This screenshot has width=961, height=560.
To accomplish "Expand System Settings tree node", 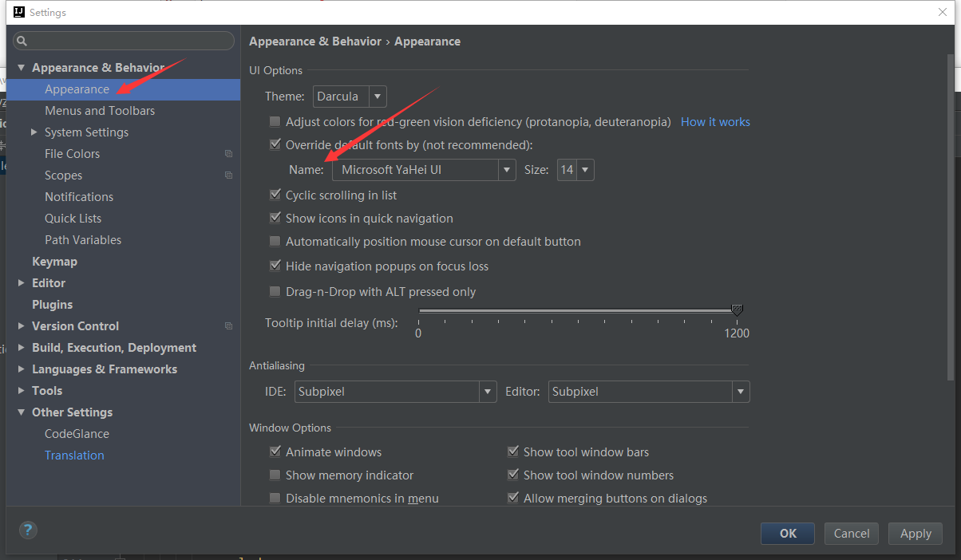I will pos(34,132).
